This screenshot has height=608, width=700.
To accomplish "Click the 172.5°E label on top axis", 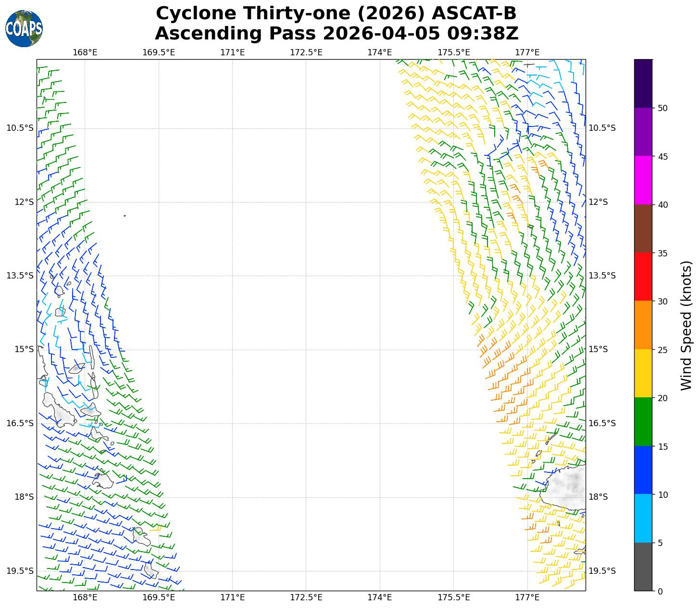I will tap(306, 52).
